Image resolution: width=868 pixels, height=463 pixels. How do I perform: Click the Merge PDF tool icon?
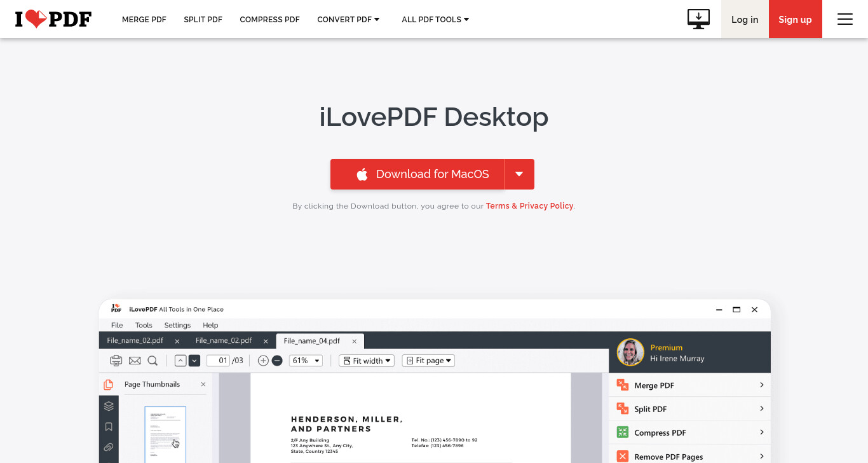click(623, 385)
